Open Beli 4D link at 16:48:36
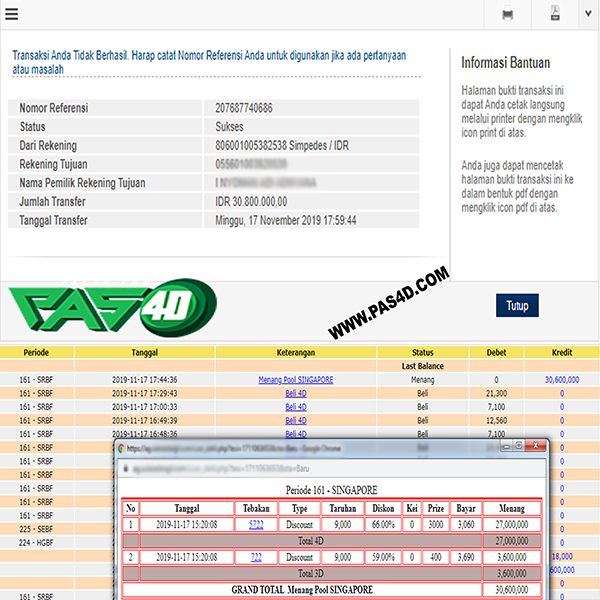 (x=296, y=434)
